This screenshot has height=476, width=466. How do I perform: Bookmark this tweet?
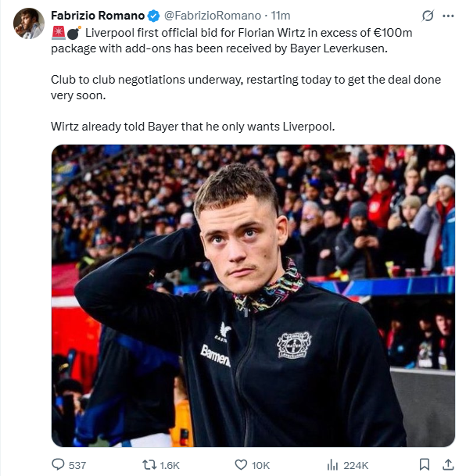[424, 464]
